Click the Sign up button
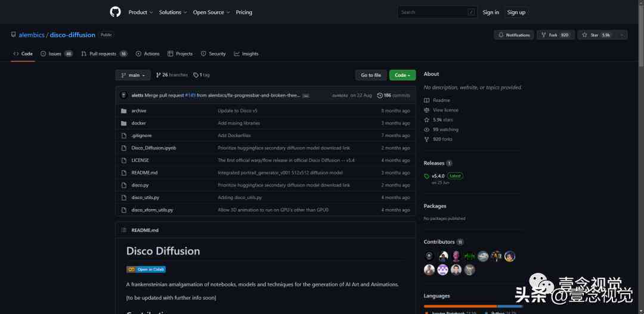 click(x=516, y=13)
